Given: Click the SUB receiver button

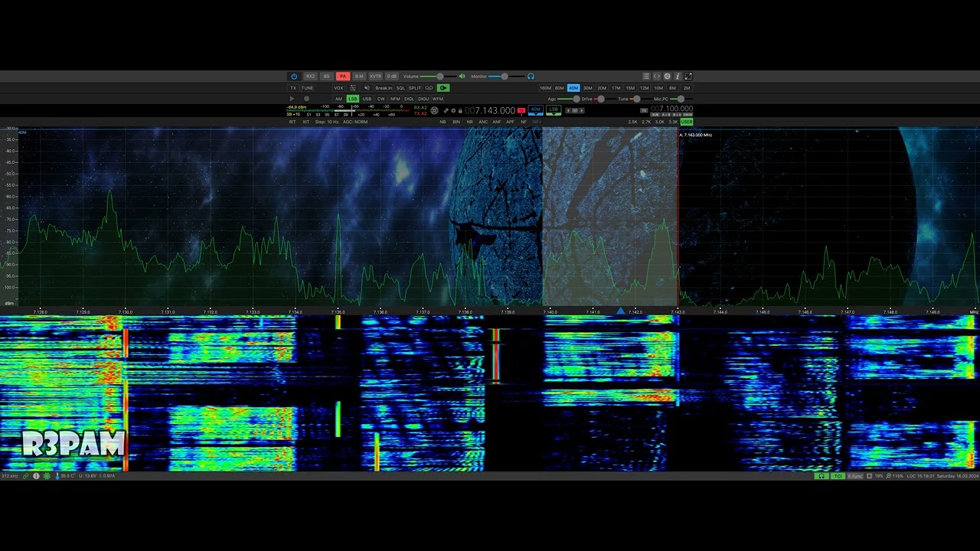Looking at the screenshot, I should pyautogui.click(x=655, y=115).
